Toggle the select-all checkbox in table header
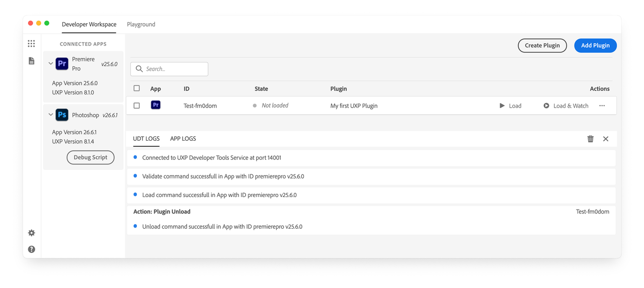The height and width of the screenshot is (288, 644). coord(136,88)
